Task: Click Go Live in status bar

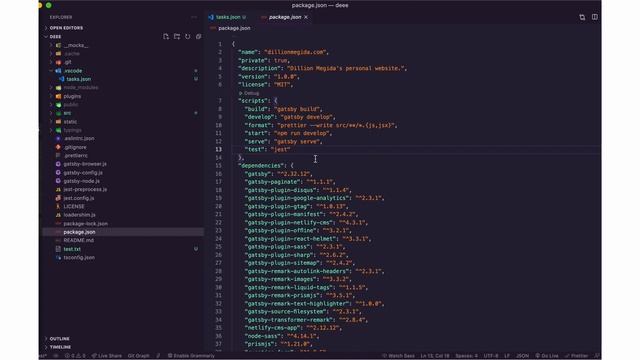Action: pos(547,356)
